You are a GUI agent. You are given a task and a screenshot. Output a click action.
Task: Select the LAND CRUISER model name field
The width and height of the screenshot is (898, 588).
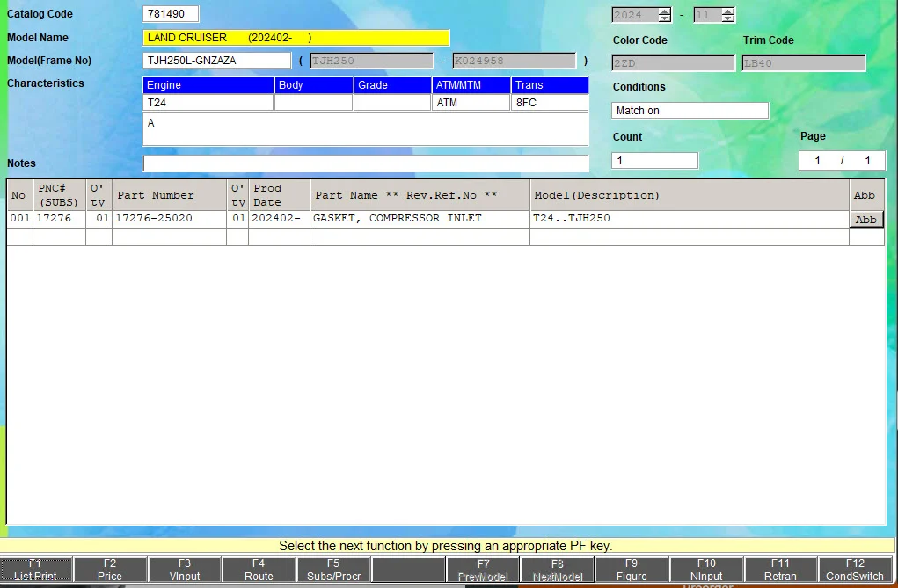coord(296,38)
